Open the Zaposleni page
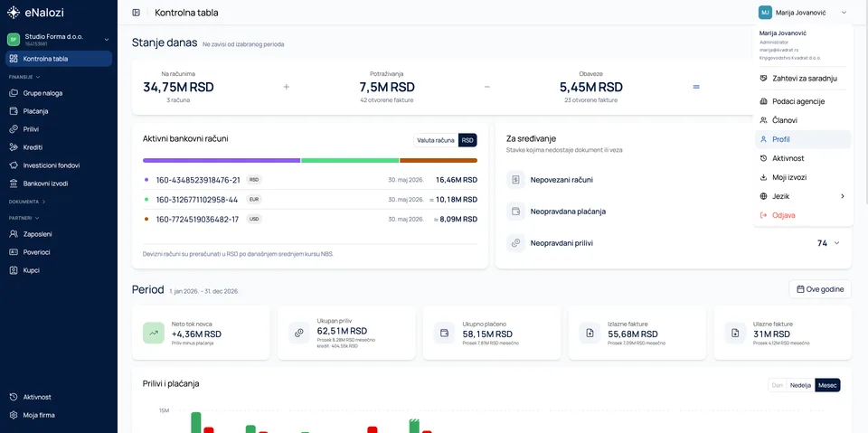The width and height of the screenshot is (868, 433). 59,234
